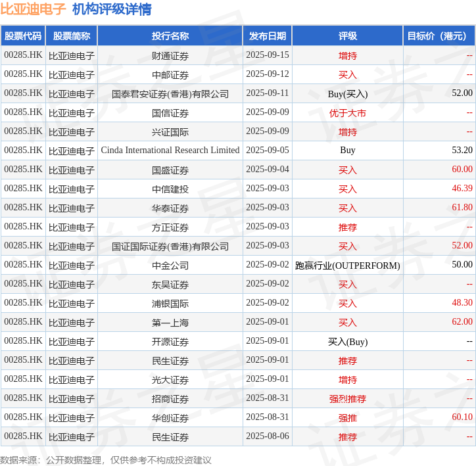Click the 比亚迪电子 orange title text
This screenshot has height=466, width=476.
[x=33, y=9]
